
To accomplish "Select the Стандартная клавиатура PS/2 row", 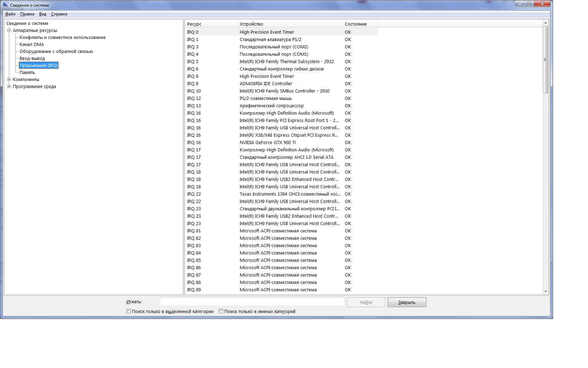I will pos(281,39).
